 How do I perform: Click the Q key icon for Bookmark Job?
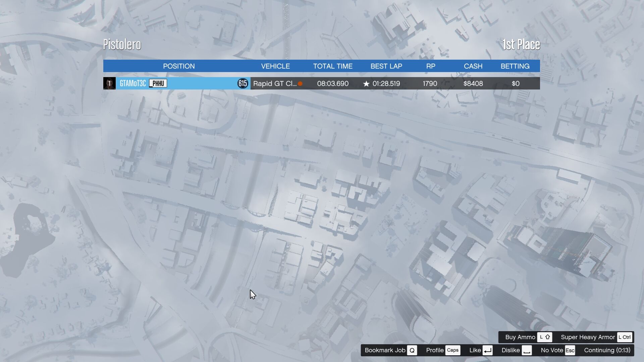tap(412, 350)
